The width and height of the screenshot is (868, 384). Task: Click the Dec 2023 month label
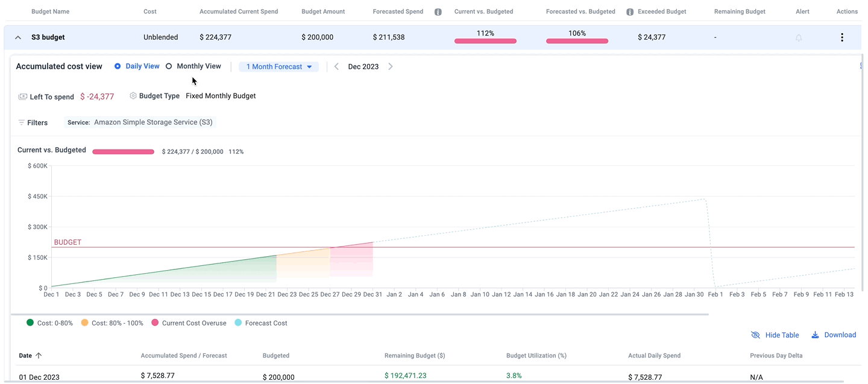(x=363, y=67)
